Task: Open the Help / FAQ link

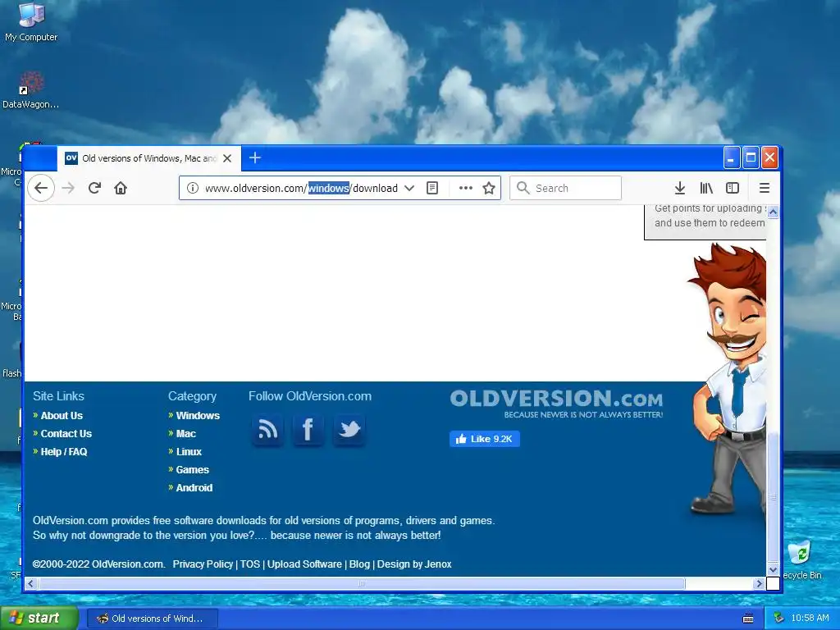Action: [64, 452]
